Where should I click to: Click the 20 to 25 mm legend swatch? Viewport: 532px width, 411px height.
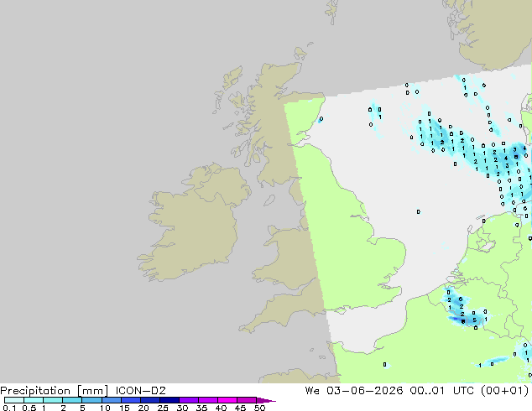point(149,400)
